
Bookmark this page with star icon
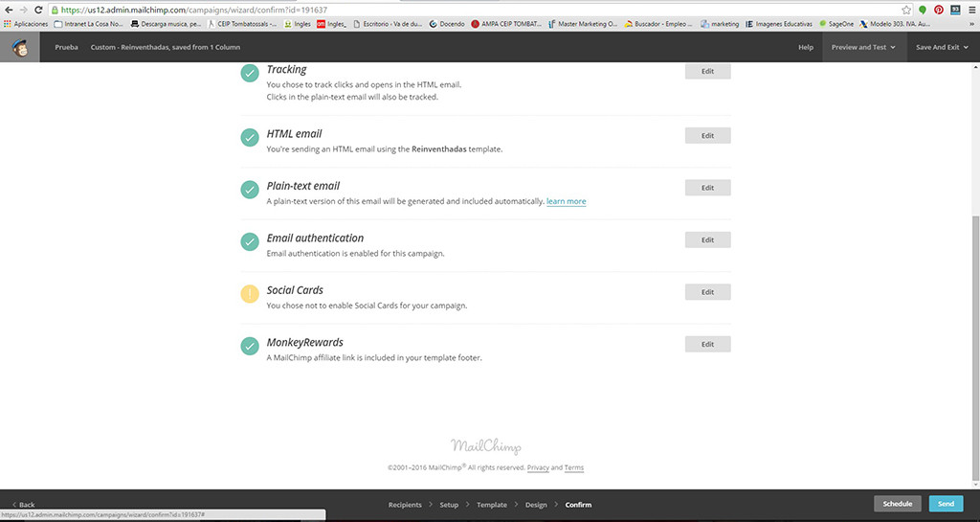906,10
